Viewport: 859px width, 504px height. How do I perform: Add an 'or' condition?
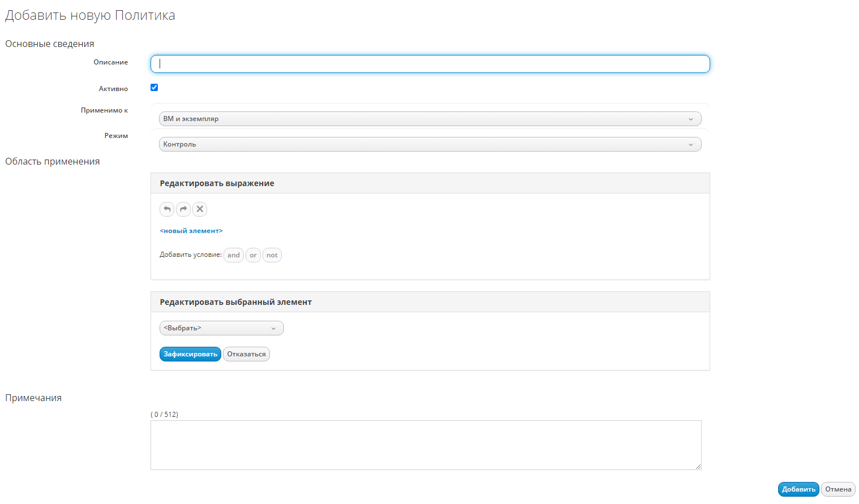coord(253,255)
